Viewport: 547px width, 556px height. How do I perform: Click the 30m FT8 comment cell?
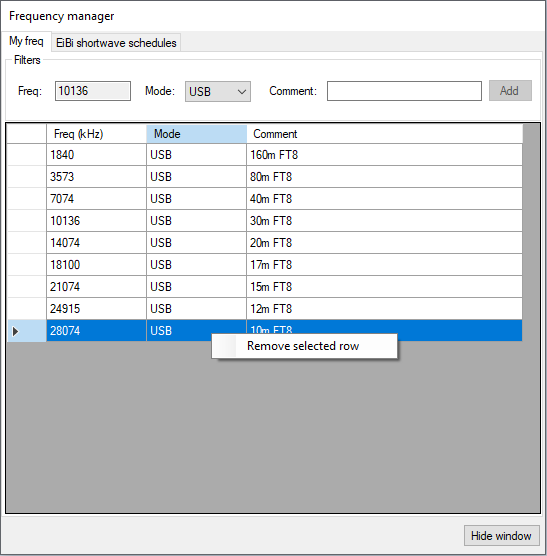click(x=384, y=221)
